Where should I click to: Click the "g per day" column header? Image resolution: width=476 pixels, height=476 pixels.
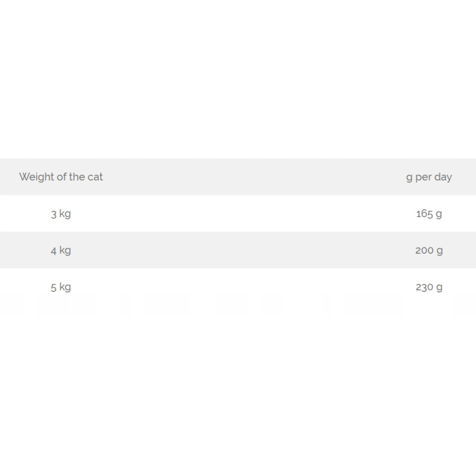coord(429,177)
